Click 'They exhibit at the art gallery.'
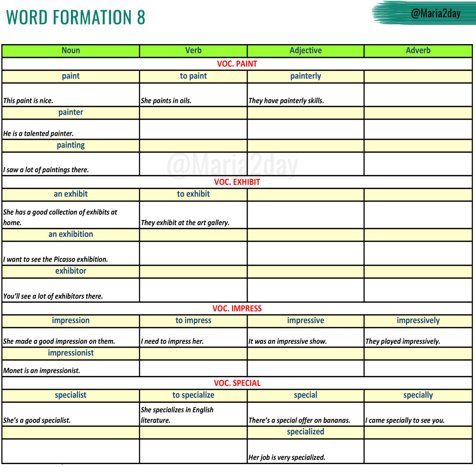Image resolution: width=476 pixels, height=476 pixels. pyautogui.click(x=185, y=223)
